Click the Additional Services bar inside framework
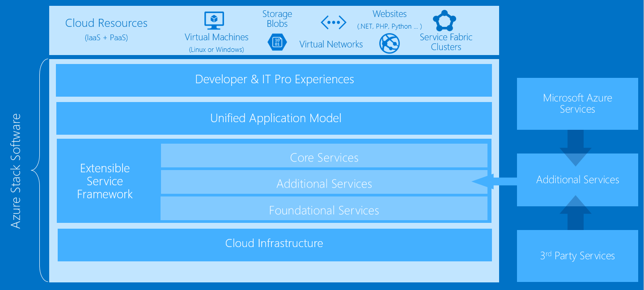 point(324,182)
